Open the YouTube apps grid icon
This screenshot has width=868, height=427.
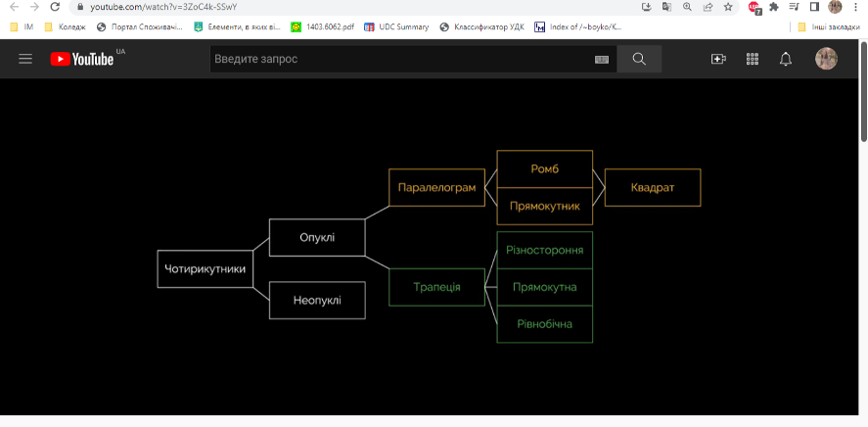coord(753,59)
